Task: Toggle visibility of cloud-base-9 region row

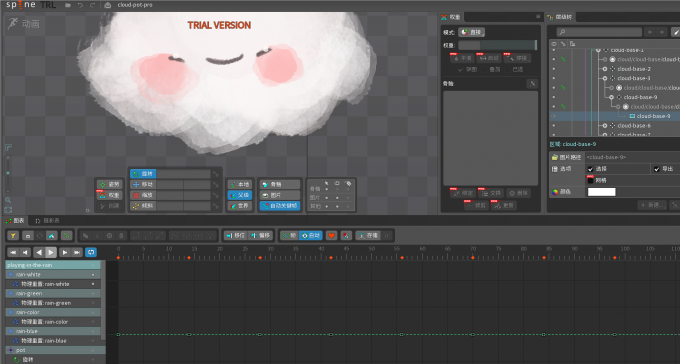Action: click(554, 116)
